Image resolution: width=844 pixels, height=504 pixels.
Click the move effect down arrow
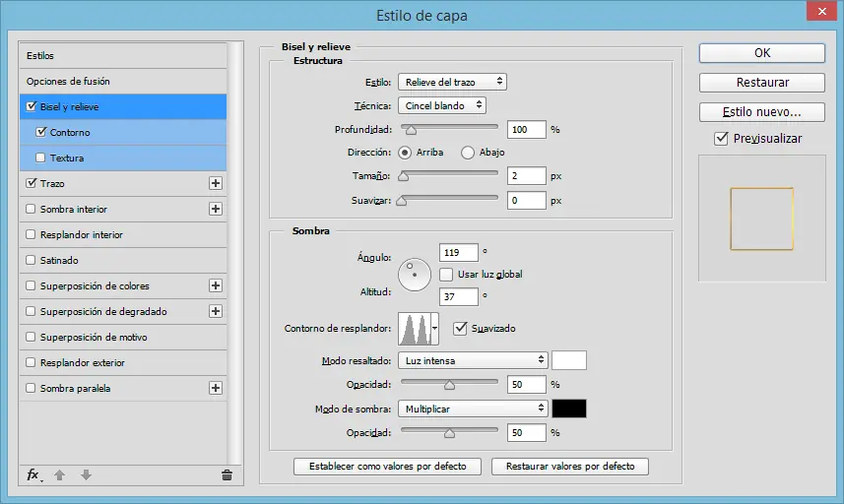coord(86,474)
